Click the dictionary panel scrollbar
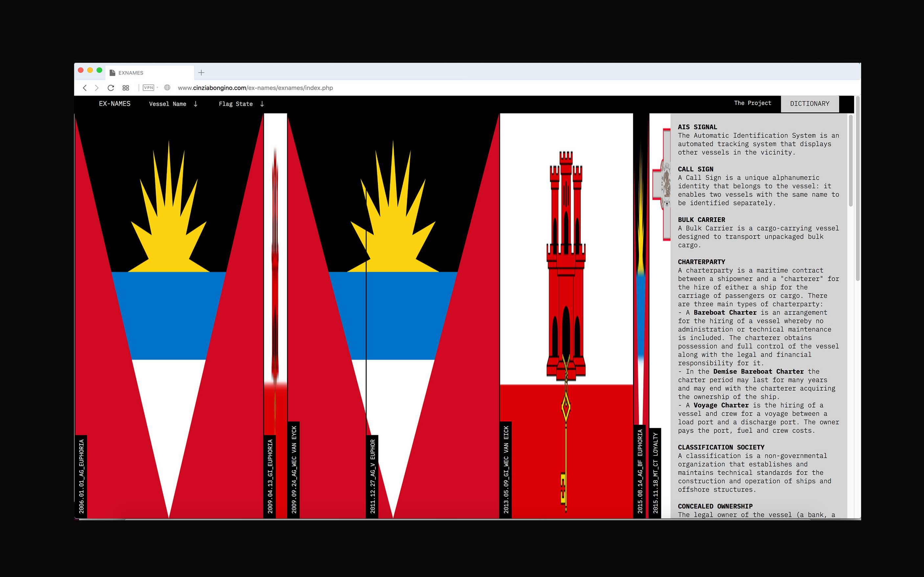 [850, 160]
